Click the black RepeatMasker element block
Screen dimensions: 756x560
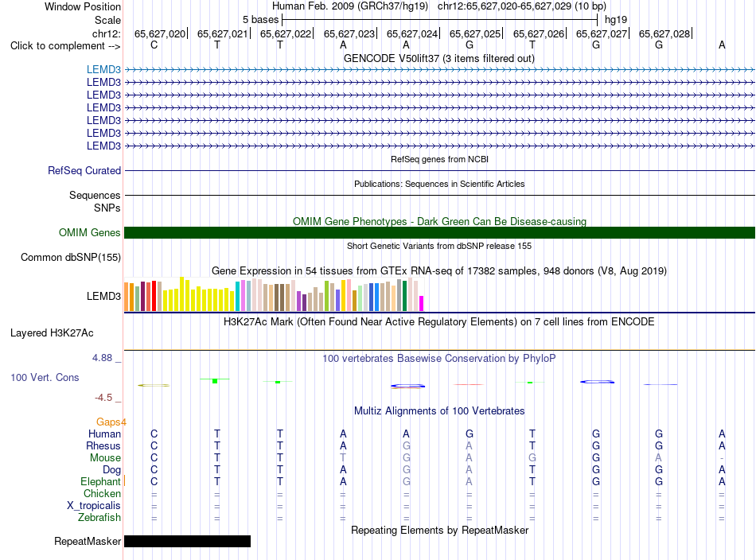pyautogui.click(x=188, y=541)
